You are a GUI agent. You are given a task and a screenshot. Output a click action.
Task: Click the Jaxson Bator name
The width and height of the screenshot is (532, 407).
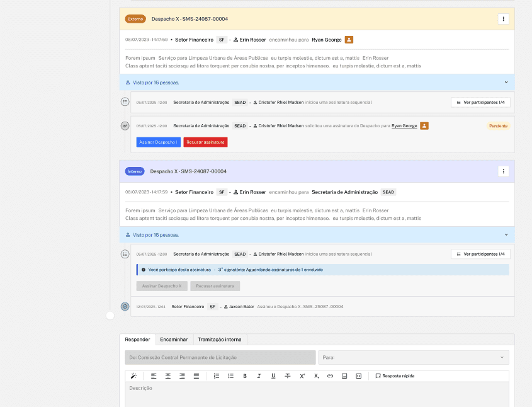click(x=242, y=307)
